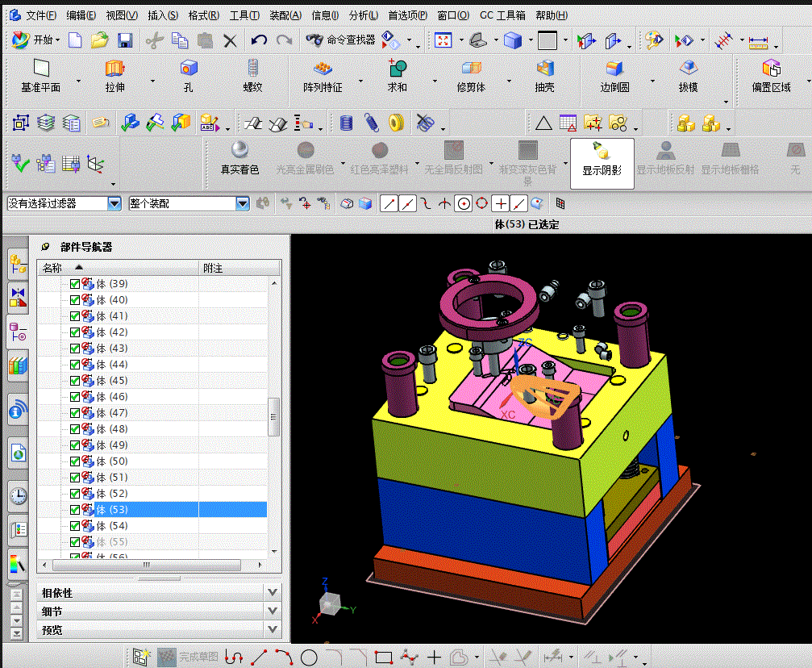Screen dimensions: 812x668
Task: Select the 拉伸 extrude tool
Action: (115, 76)
